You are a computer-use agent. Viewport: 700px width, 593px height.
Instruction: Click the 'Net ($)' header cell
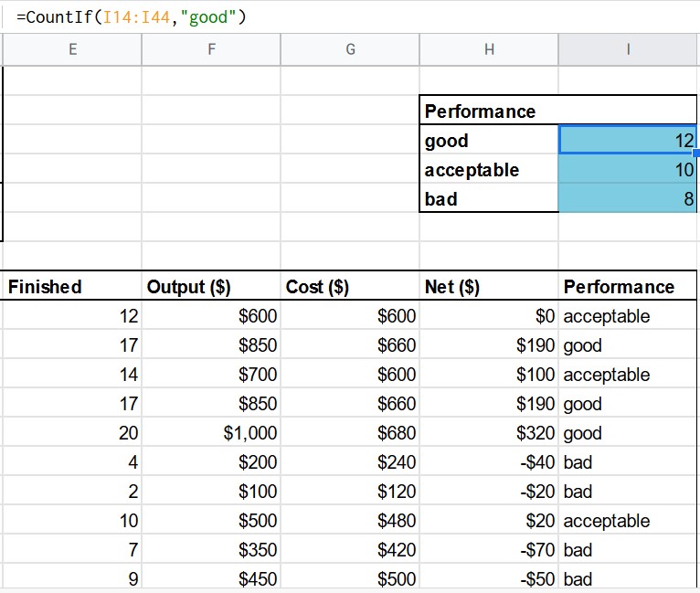(x=489, y=287)
